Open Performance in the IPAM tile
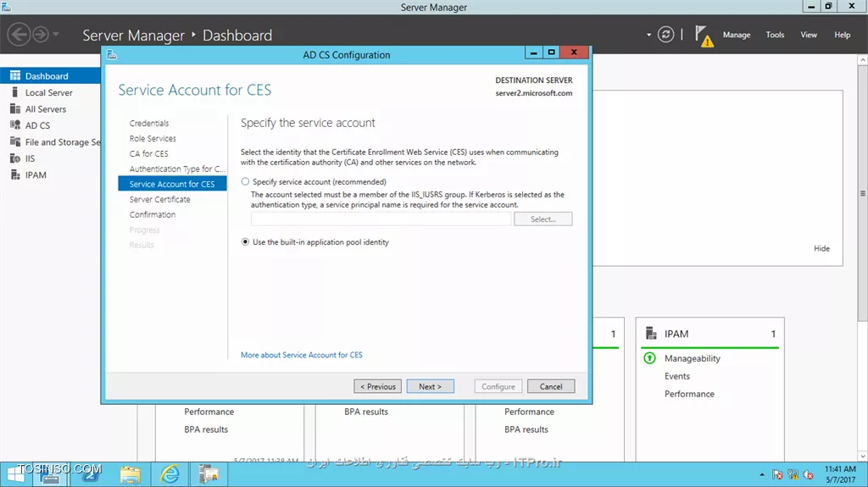This screenshot has width=868, height=487. tap(689, 394)
